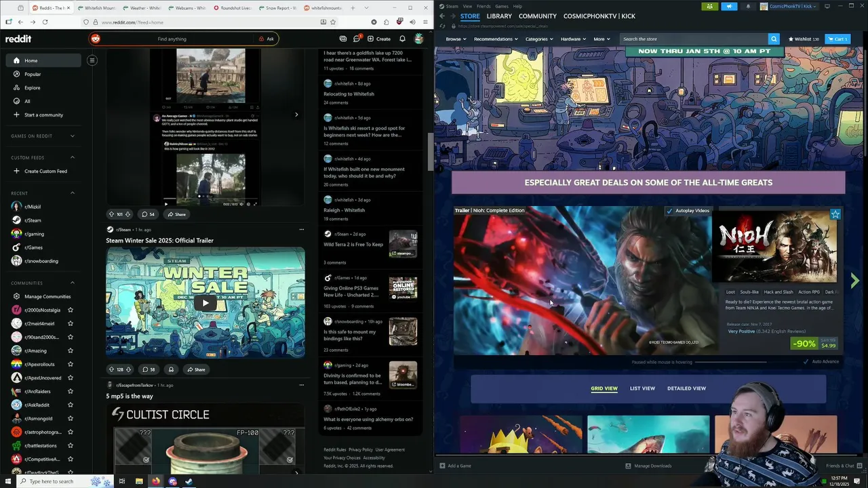Open Steam from Windows taskbar
The height and width of the screenshot is (488, 868).
189,481
